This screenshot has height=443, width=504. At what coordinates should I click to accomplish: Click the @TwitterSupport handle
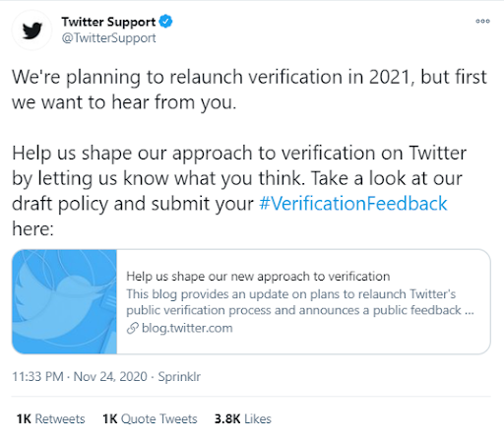108,38
